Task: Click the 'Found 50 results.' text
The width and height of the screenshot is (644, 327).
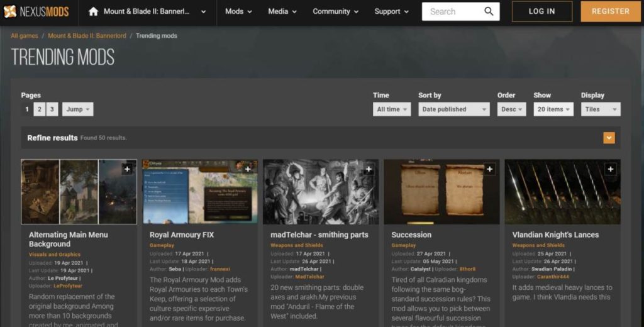Action: tap(104, 138)
